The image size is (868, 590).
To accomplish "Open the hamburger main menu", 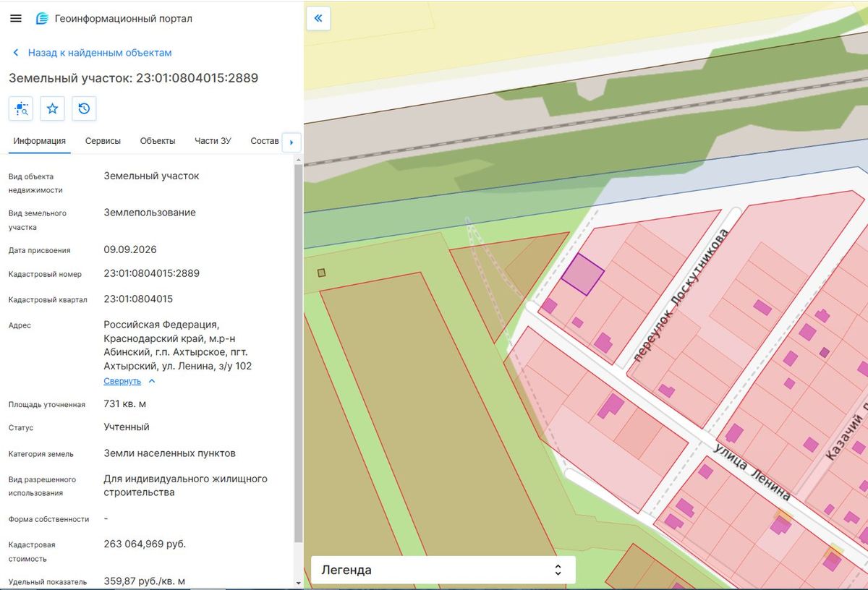I will [x=16, y=18].
